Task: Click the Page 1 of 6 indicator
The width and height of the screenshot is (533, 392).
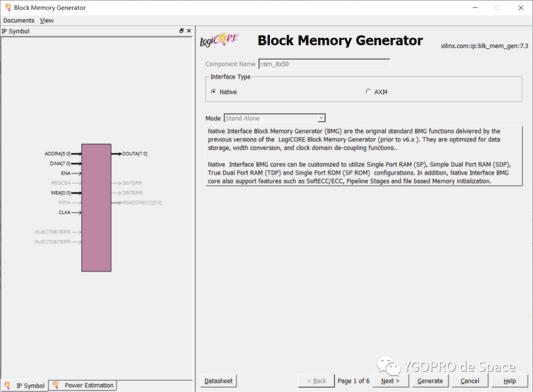Action: (x=353, y=381)
